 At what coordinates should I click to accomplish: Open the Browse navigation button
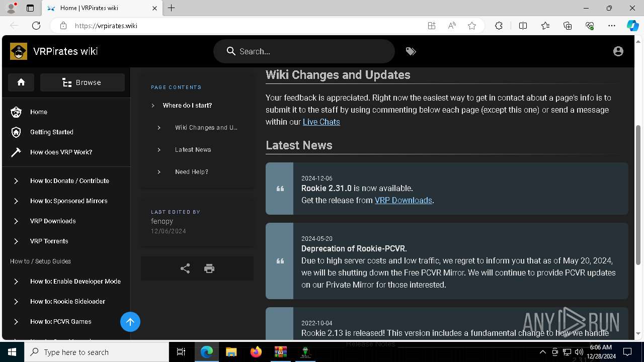83,82
